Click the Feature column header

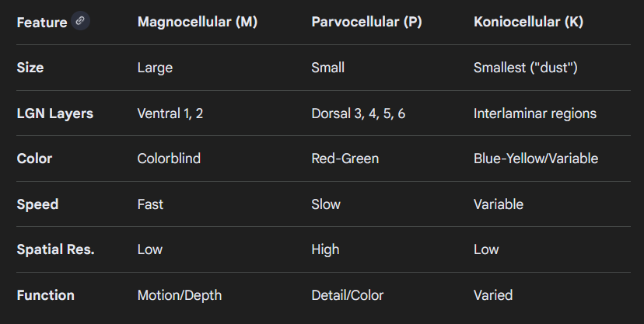pos(42,23)
